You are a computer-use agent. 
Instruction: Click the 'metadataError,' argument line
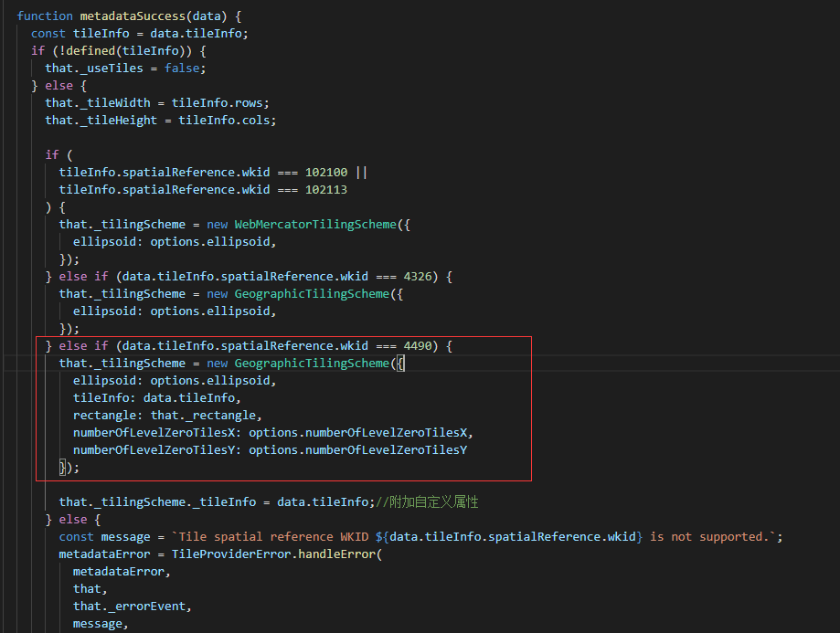click(122, 572)
